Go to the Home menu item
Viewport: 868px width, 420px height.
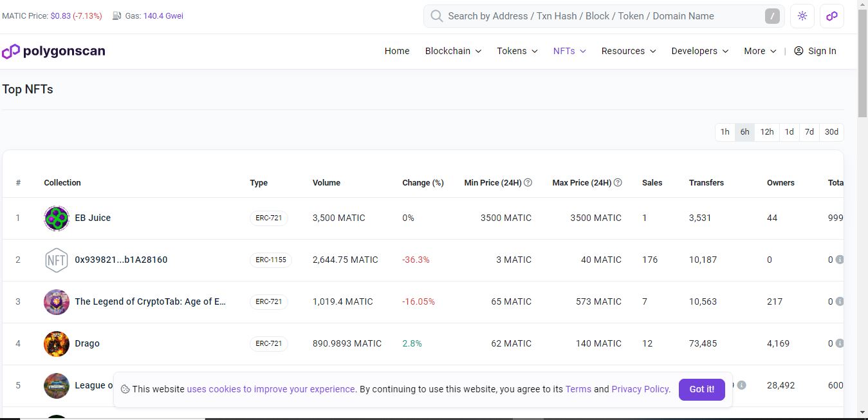pos(397,52)
